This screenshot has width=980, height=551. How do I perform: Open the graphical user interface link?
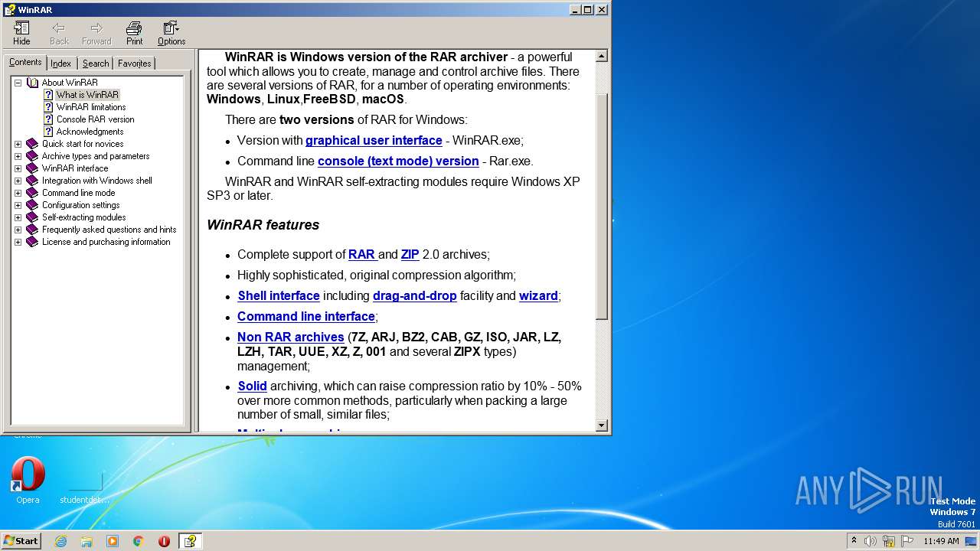pos(374,141)
